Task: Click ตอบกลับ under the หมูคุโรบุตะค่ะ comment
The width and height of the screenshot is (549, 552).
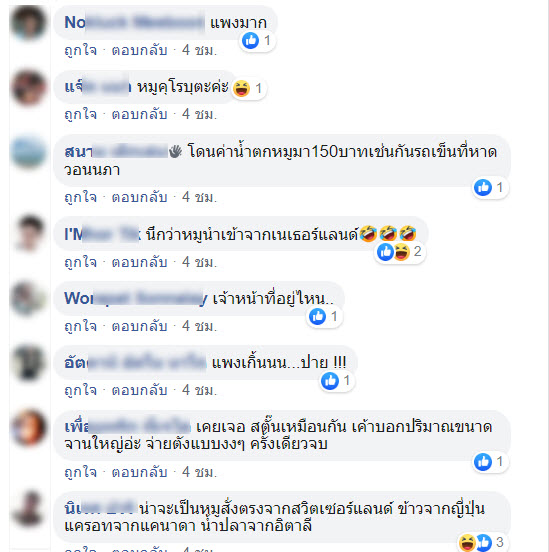Action: (x=139, y=115)
